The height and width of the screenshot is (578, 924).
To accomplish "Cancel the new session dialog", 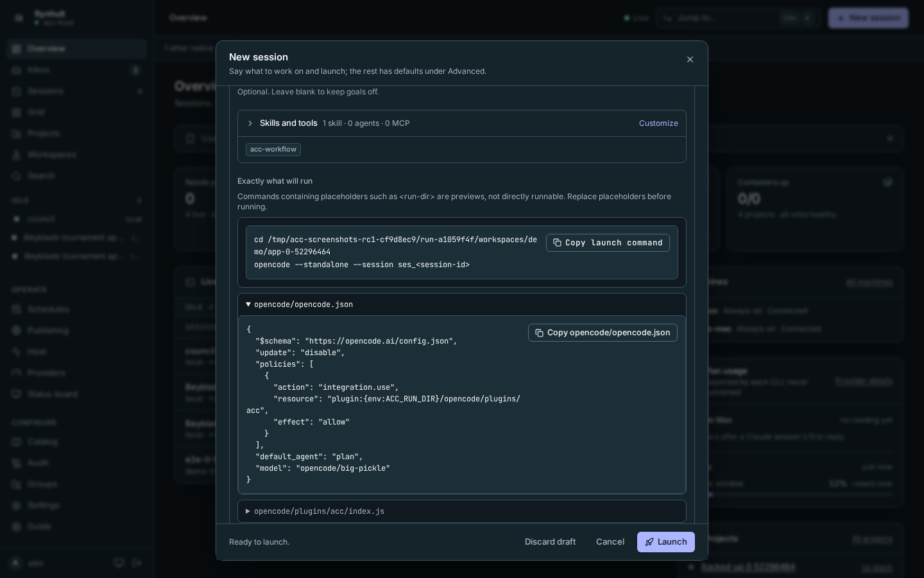I will pyautogui.click(x=610, y=542).
